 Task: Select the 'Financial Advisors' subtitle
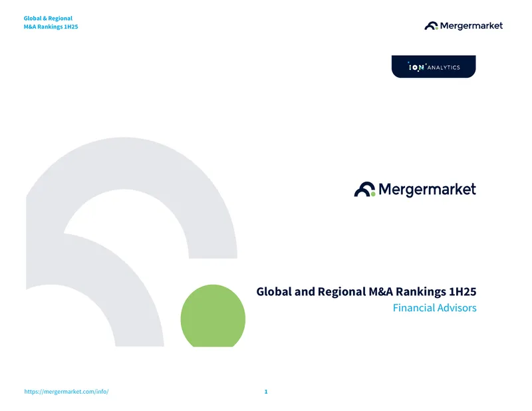click(x=435, y=308)
